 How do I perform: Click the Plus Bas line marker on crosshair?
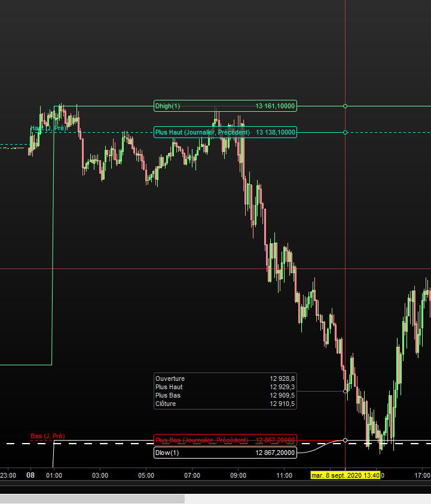pyautogui.click(x=345, y=441)
